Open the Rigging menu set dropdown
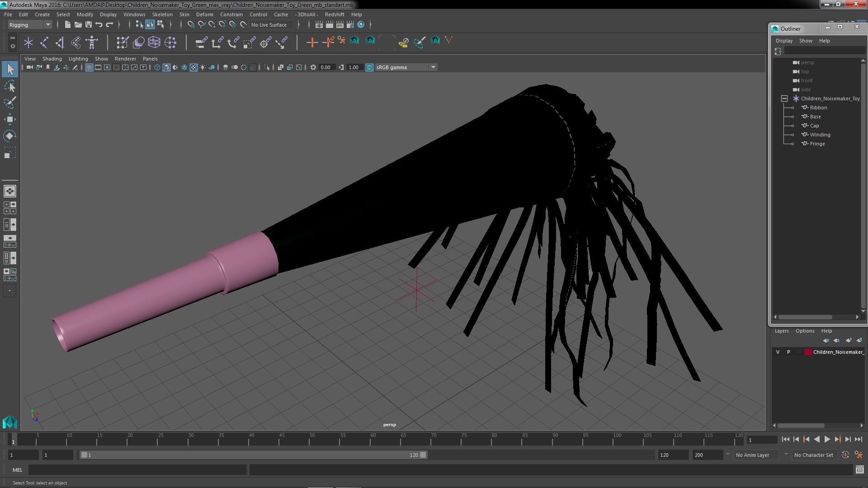The width and height of the screenshot is (868, 488). click(x=29, y=25)
